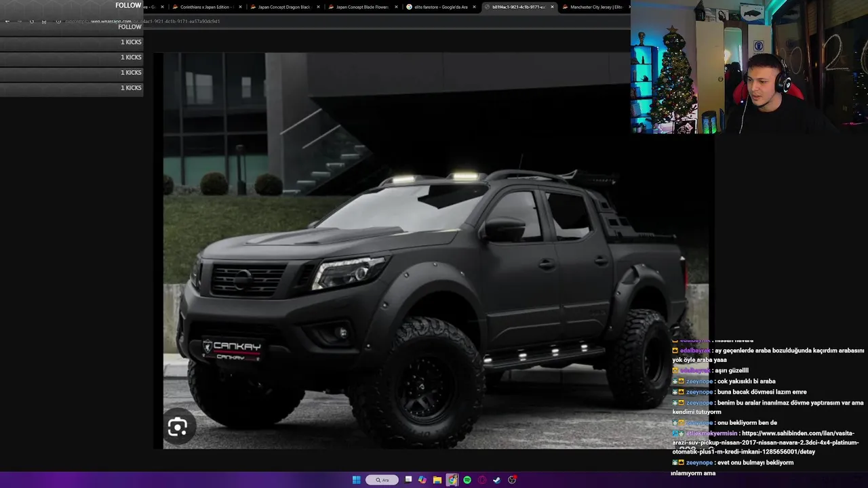The height and width of the screenshot is (488, 868).
Task: Switch to Google Chrome in the taskbar
Action: [452, 480]
